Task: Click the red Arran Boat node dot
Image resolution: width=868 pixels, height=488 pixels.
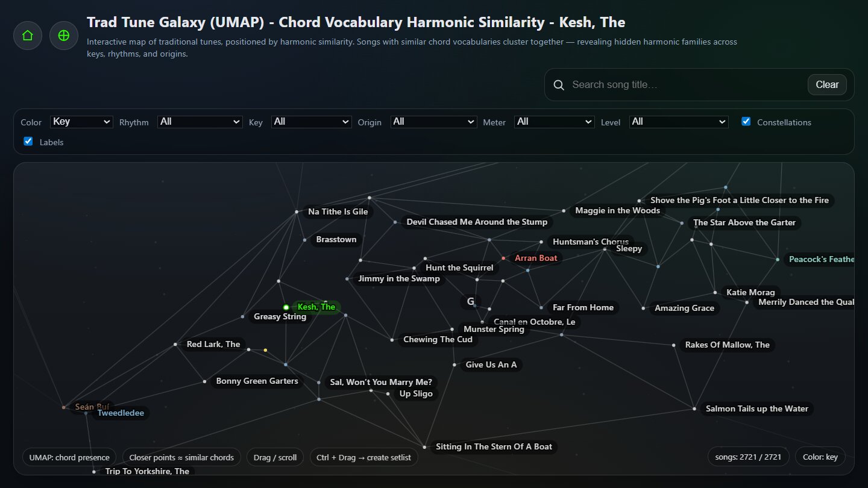Action: pos(503,258)
